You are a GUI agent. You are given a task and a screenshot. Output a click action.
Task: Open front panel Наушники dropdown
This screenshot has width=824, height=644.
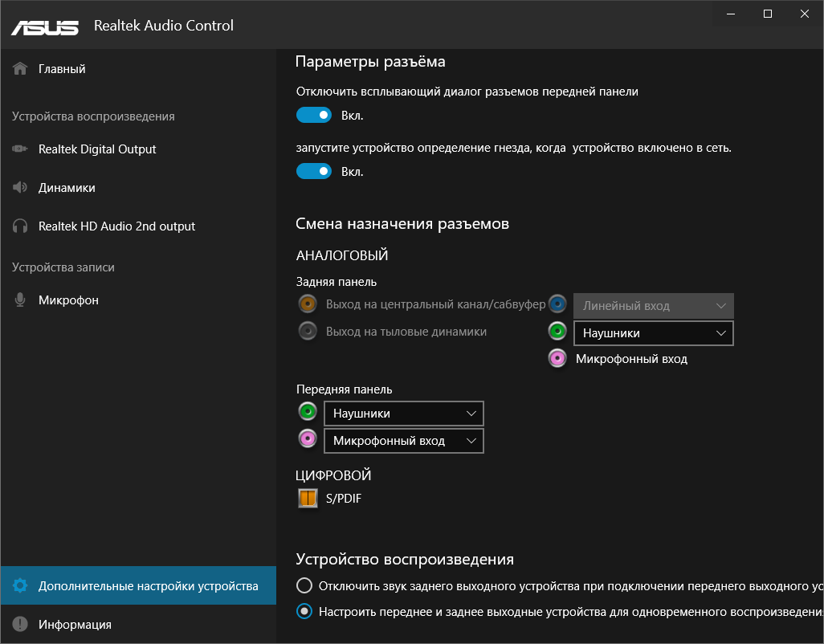(x=404, y=414)
